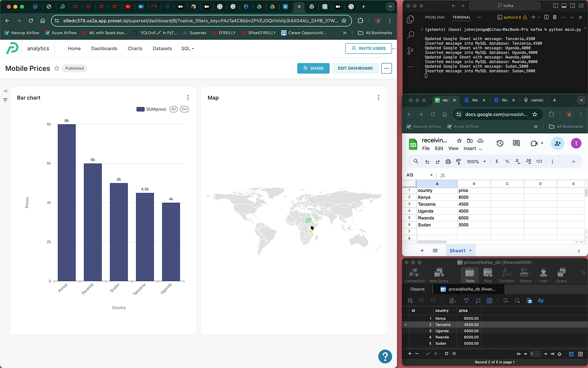
Task: Toggle the Inv option in SUM(price) legend
Action: [184, 109]
